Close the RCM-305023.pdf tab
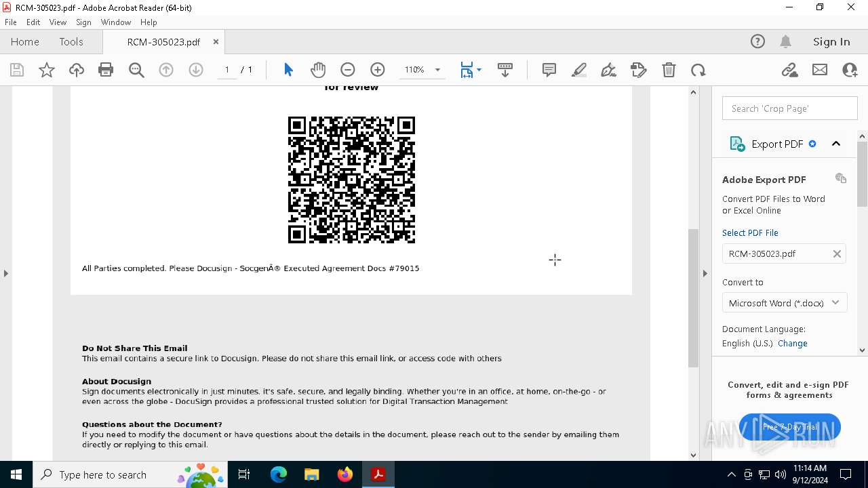The width and height of the screenshot is (868, 488). pyautogui.click(x=216, y=41)
